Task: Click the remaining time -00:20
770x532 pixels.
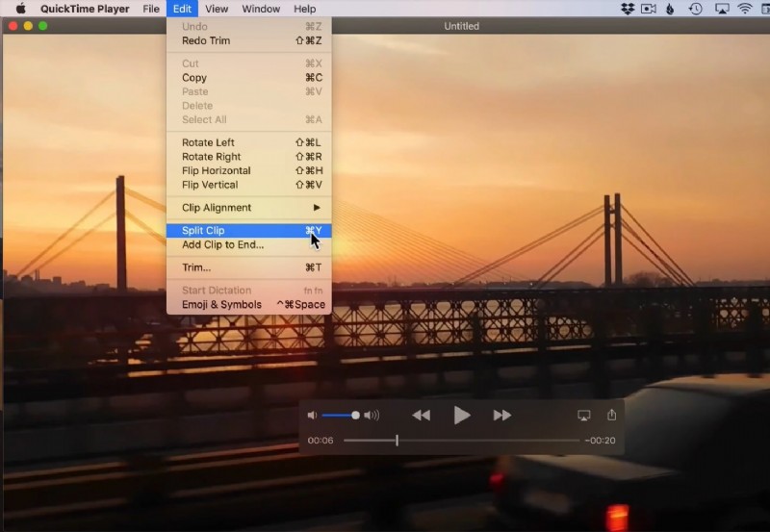Action: (600, 441)
